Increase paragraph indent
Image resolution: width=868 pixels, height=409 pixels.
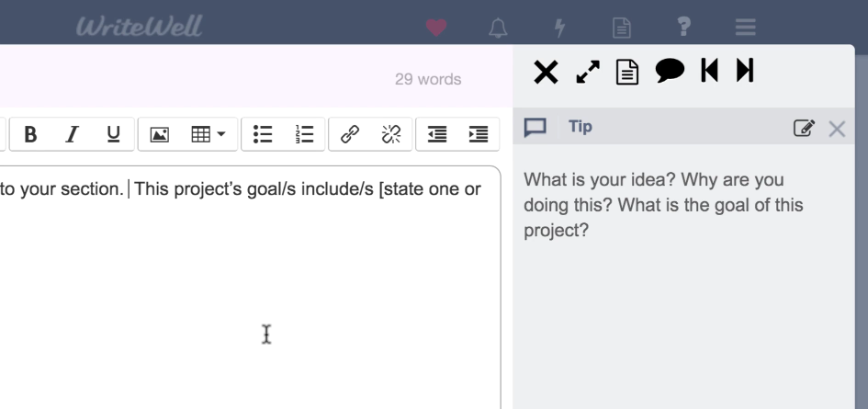(x=478, y=134)
